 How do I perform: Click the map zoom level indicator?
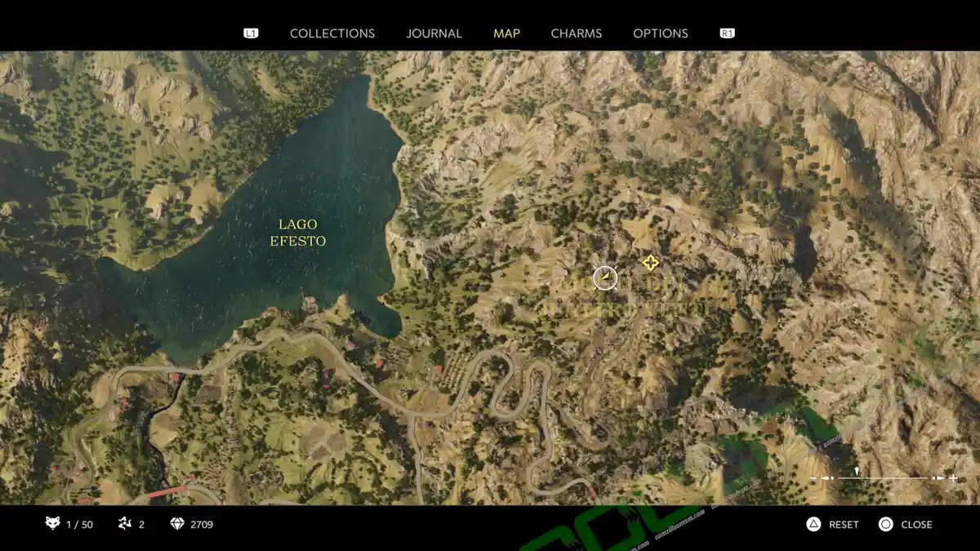click(856, 472)
